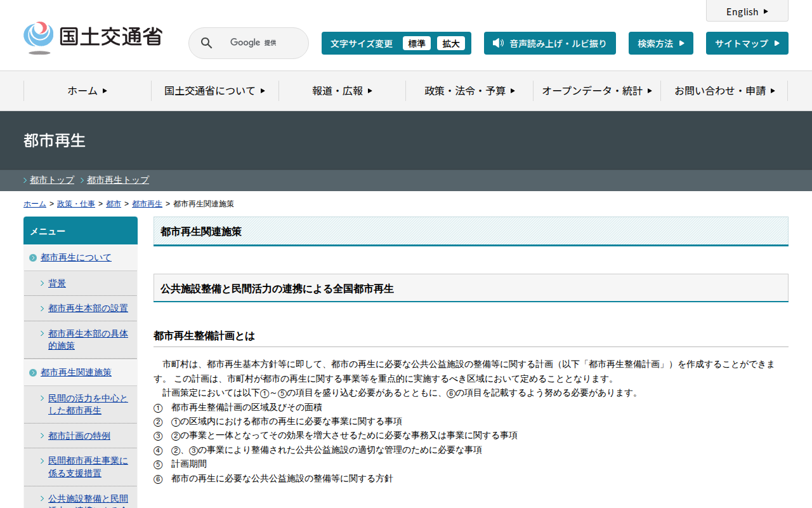
Task: Expand the 報道・広報 navigation menu
Action: coord(343,91)
